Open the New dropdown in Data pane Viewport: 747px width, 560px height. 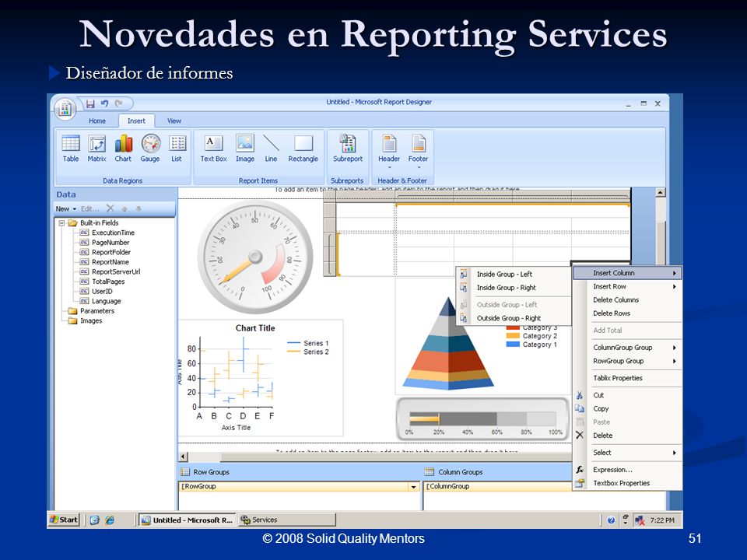click(x=65, y=208)
